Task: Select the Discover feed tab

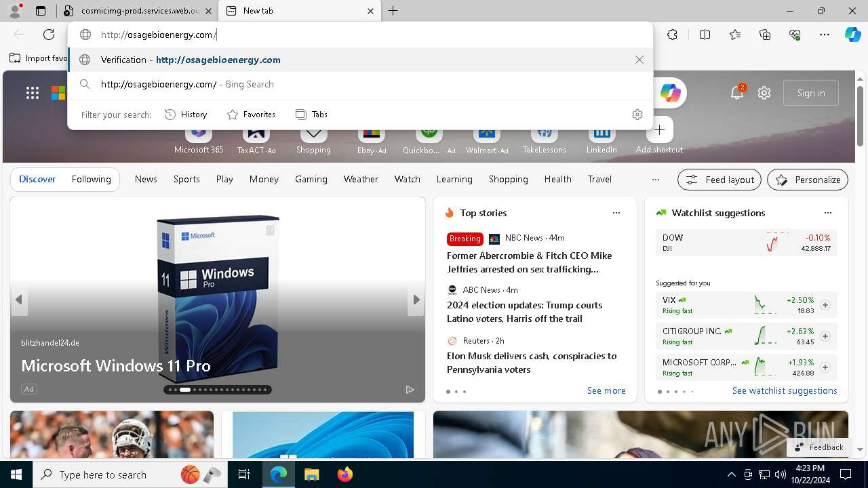Action: [37, 179]
